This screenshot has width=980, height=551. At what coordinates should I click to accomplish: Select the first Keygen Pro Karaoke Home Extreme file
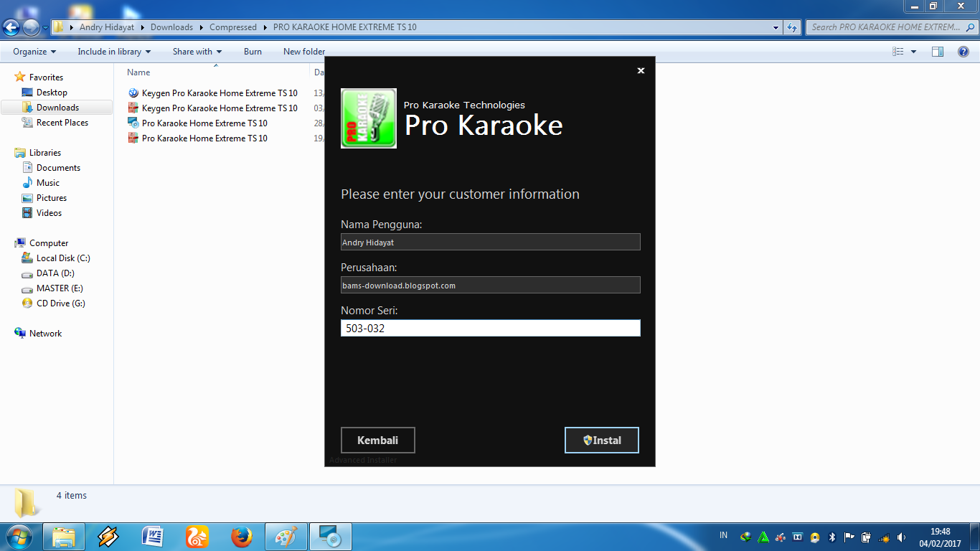pyautogui.click(x=212, y=93)
